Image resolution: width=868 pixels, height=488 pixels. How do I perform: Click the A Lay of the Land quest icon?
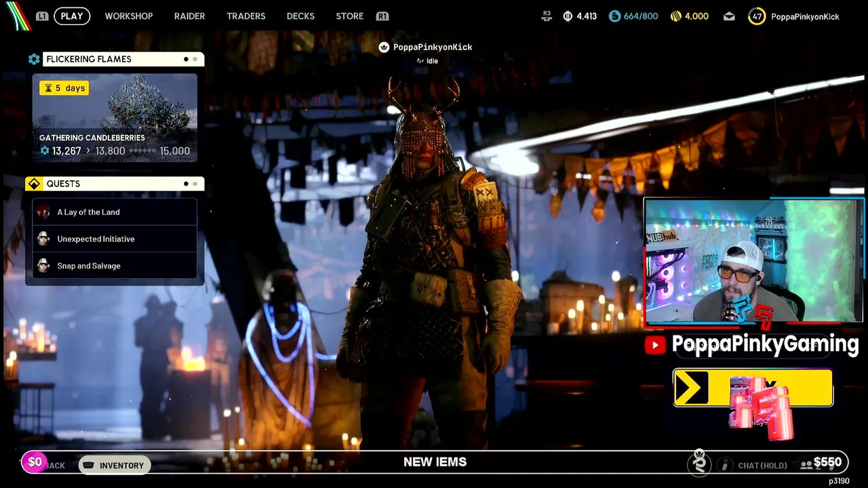[x=43, y=212]
